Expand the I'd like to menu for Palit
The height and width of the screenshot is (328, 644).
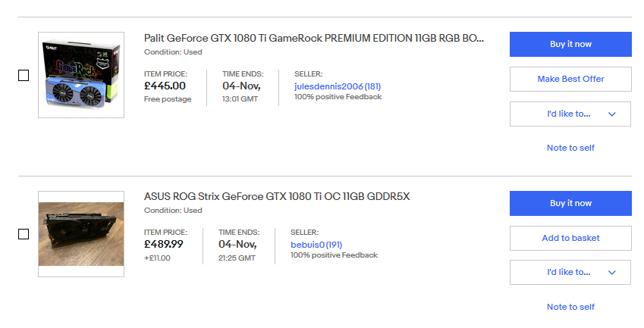tap(570, 114)
